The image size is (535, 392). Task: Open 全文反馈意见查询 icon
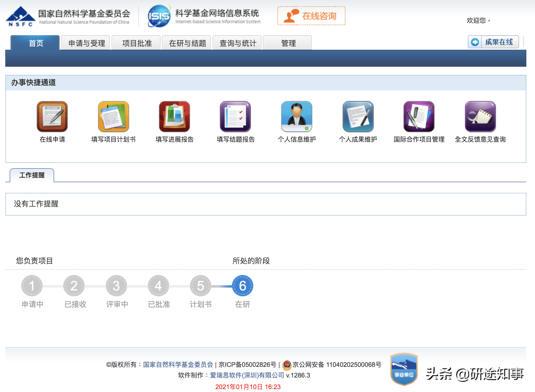[480, 117]
